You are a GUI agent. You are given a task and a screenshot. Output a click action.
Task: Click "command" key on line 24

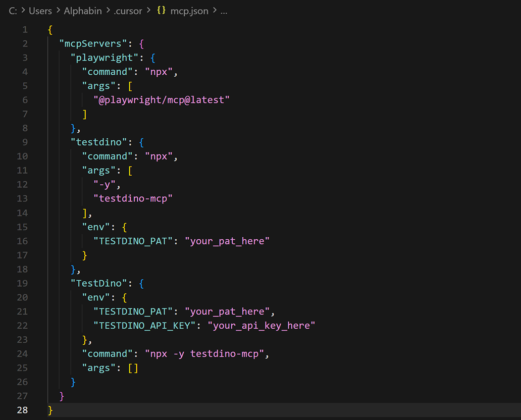108,353
